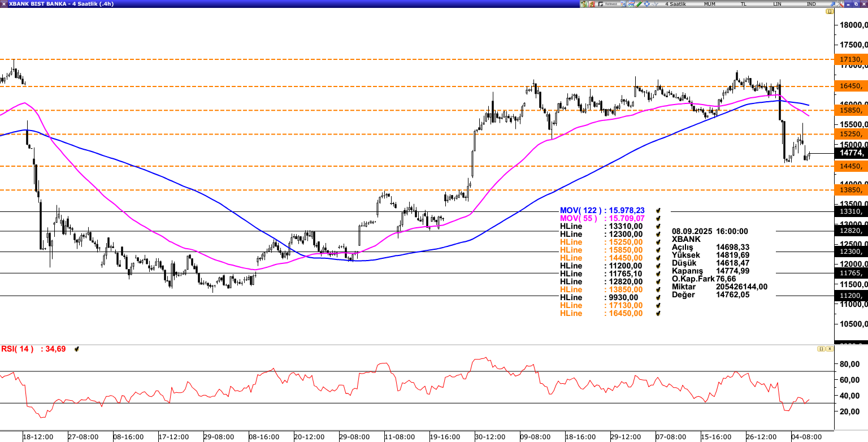The height and width of the screenshot is (442, 868).
Task: Click the MUM chart type option
Action: (709, 4)
